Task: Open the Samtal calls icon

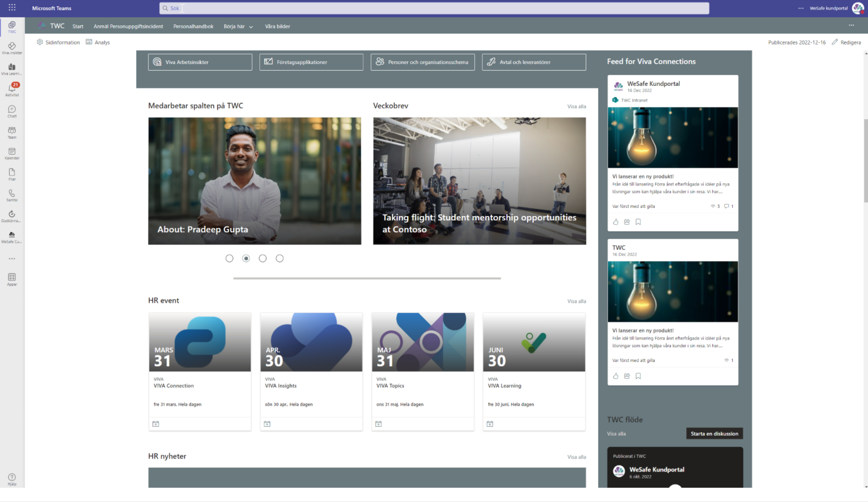Action: pos(12,195)
